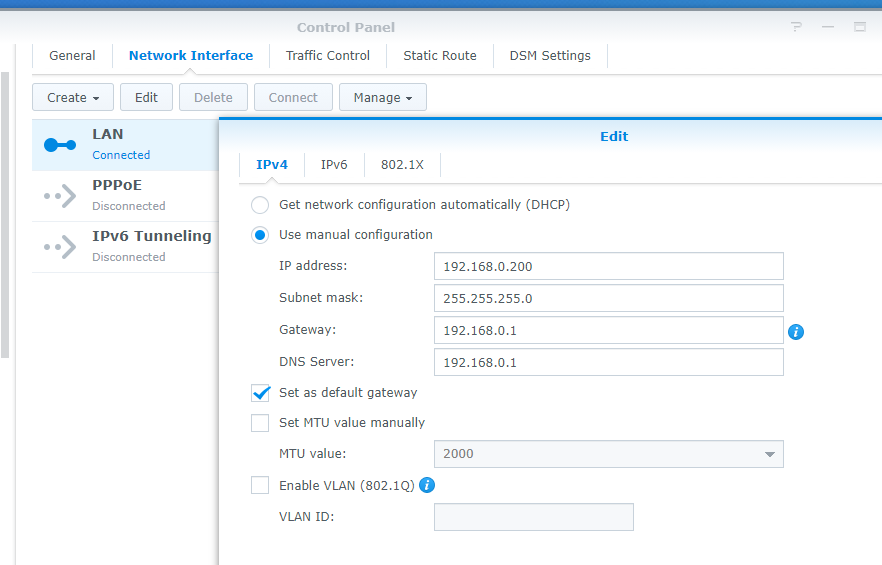882x565 pixels.
Task: Expand the Manage dropdown menu
Action: [x=382, y=97]
